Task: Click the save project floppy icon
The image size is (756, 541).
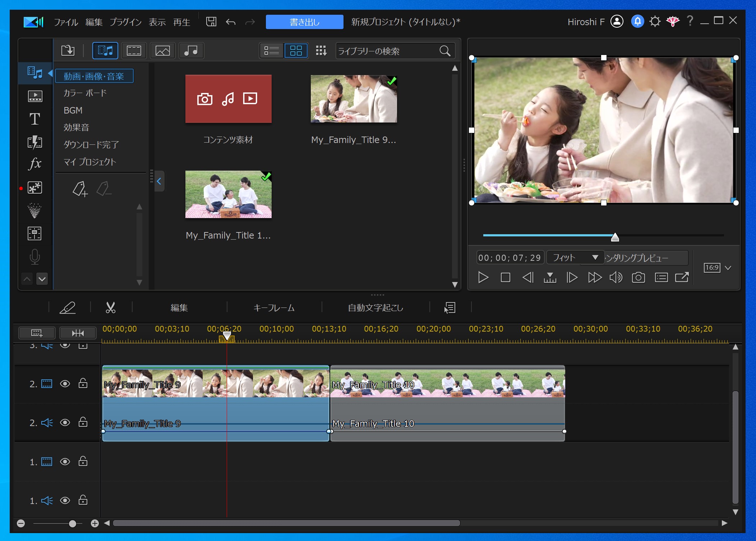Action: 211,22
